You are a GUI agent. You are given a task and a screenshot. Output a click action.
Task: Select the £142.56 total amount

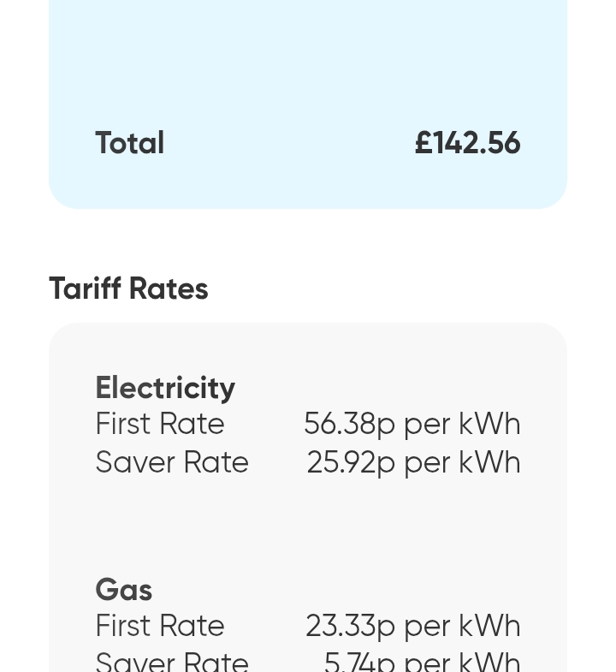467,143
